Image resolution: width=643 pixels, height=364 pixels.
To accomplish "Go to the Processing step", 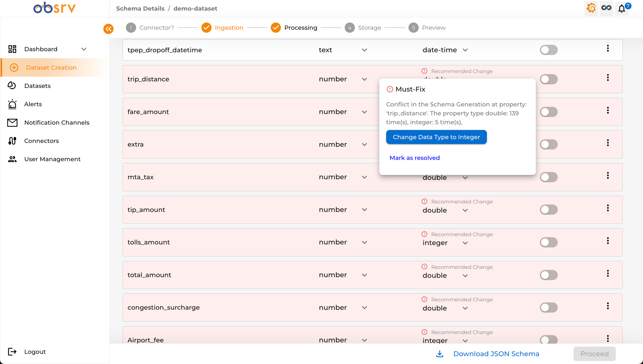I will pyautogui.click(x=294, y=28).
